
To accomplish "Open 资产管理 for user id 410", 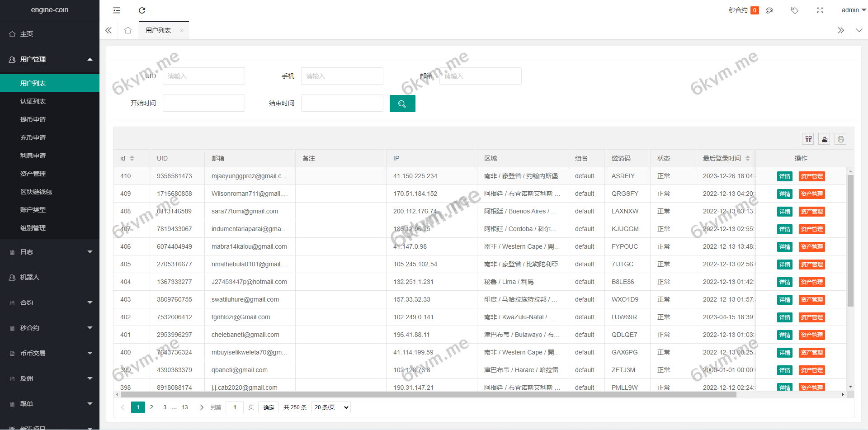I will point(812,176).
